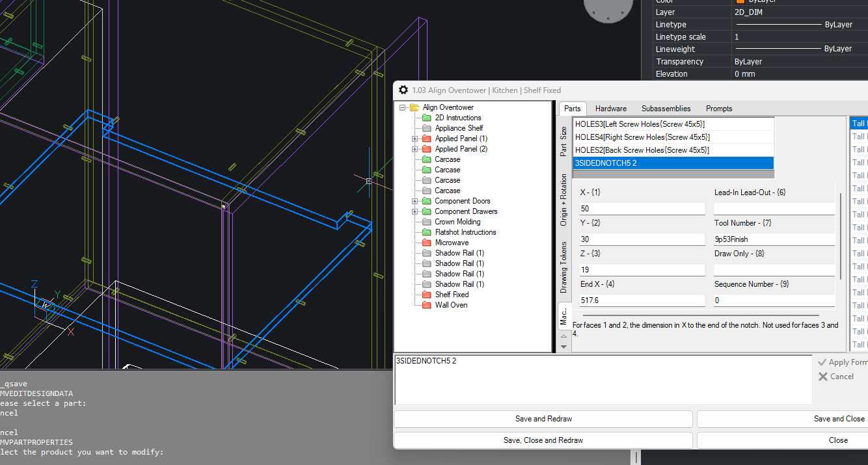This screenshot has width=868, height=465.
Task: Click the Cancel X icon
Action: [822, 377]
